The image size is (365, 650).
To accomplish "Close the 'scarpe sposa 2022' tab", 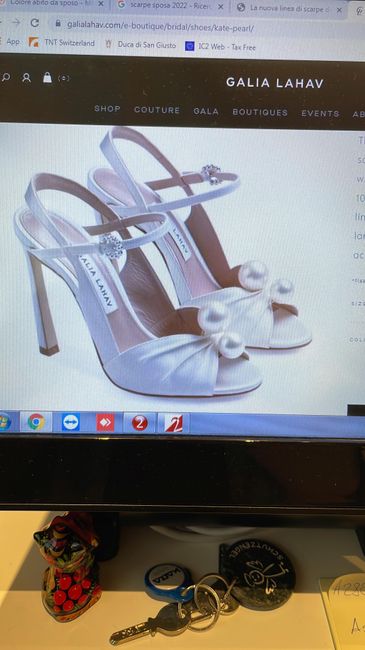I will click(x=221, y=7).
